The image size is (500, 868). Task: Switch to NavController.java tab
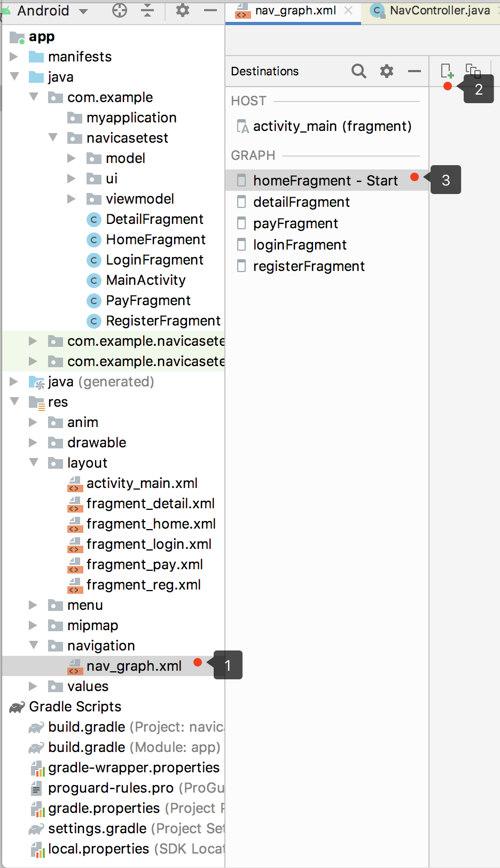439,11
